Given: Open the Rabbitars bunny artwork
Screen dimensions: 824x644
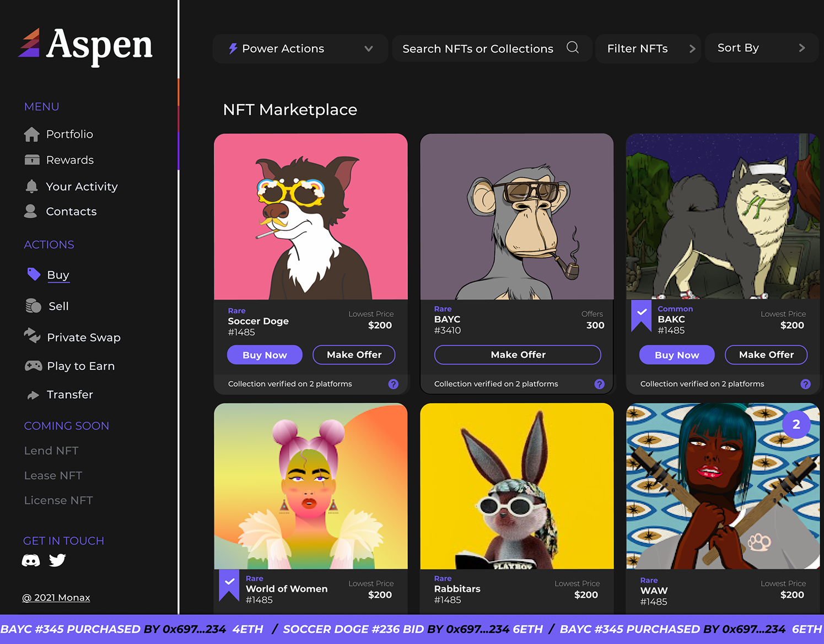Looking at the screenshot, I should coord(517,486).
